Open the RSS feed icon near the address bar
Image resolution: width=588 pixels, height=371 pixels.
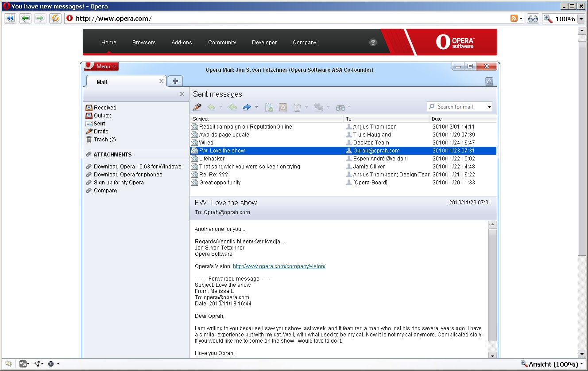(x=513, y=18)
